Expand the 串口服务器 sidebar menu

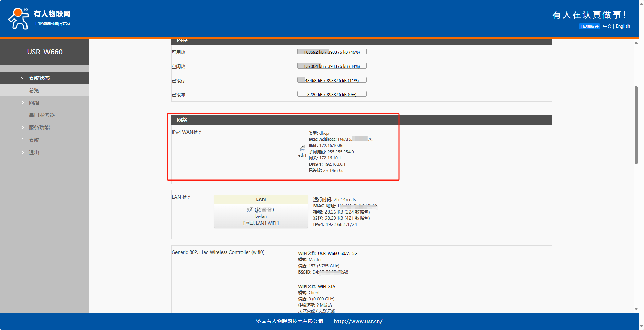pos(42,115)
